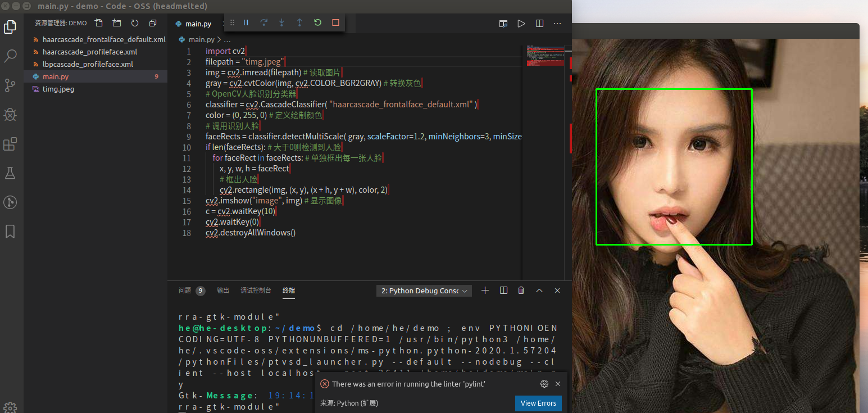Image resolution: width=868 pixels, height=413 pixels.
Task: Click the View Errors button
Action: pyautogui.click(x=538, y=403)
